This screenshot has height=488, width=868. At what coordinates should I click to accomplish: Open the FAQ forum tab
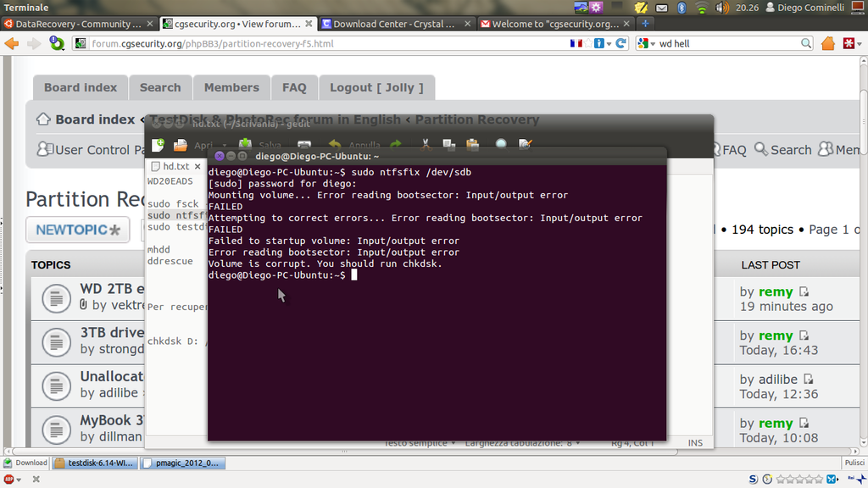tap(294, 87)
